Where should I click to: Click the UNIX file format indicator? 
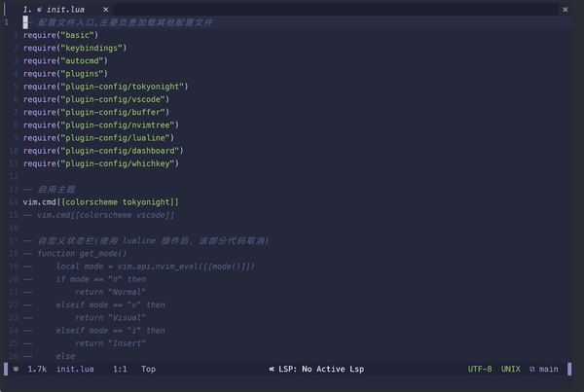(x=511, y=370)
